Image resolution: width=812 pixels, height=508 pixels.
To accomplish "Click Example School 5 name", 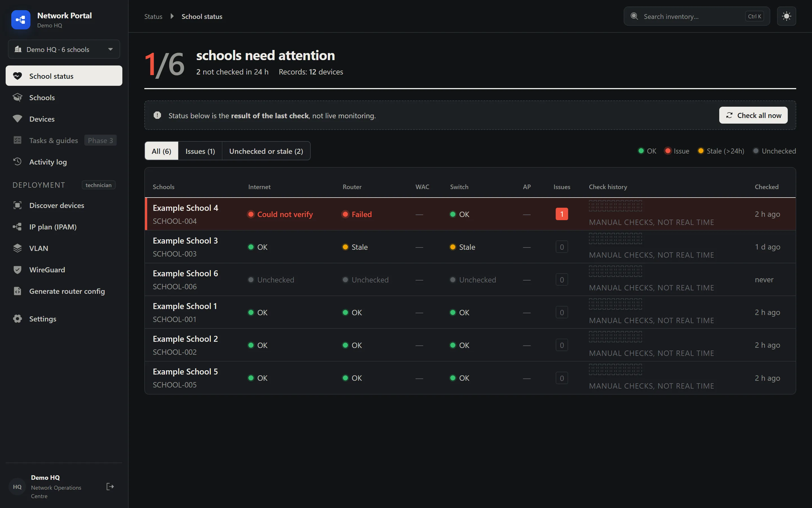I will pyautogui.click(x=185, y=372).
